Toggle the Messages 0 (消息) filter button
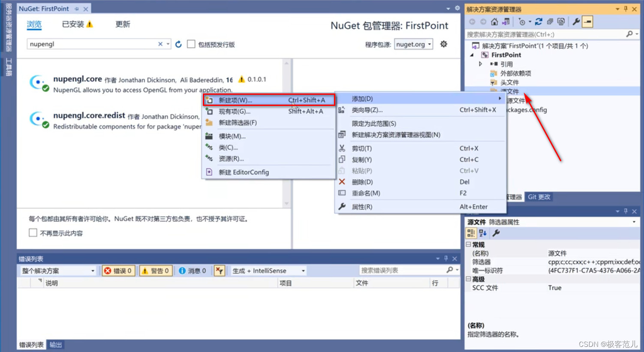The height and width of the screenshot is (352, 644). tap(192, 271)
